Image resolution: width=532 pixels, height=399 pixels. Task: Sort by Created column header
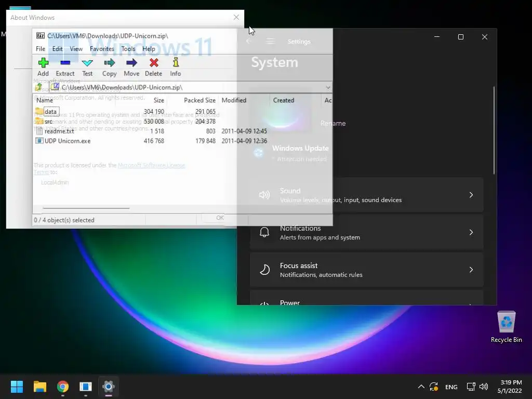point(284,100)
